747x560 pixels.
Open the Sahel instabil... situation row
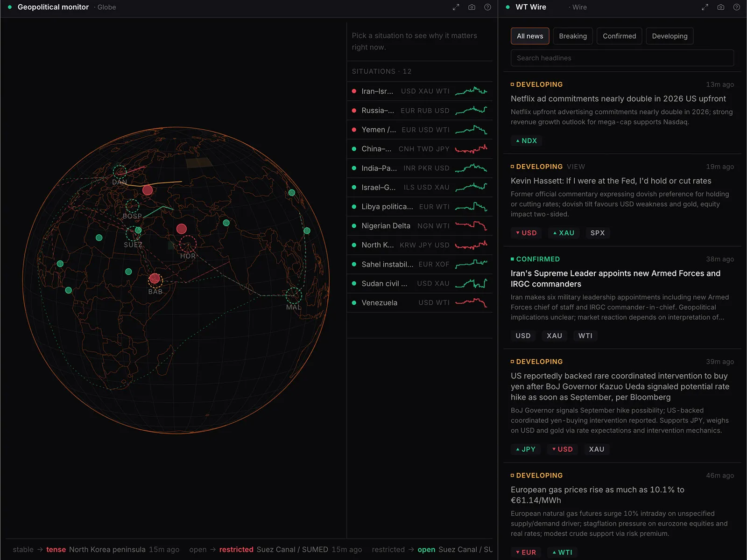pos(420,264)
